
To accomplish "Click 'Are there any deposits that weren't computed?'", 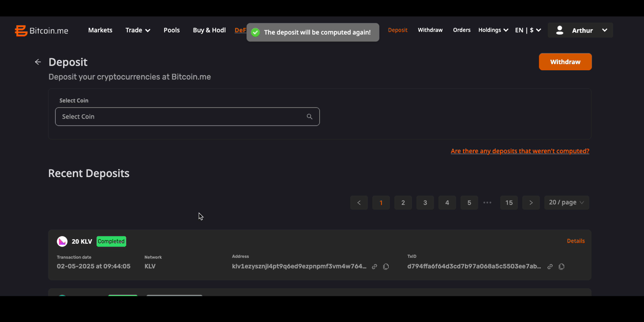I will pos(520,151).
